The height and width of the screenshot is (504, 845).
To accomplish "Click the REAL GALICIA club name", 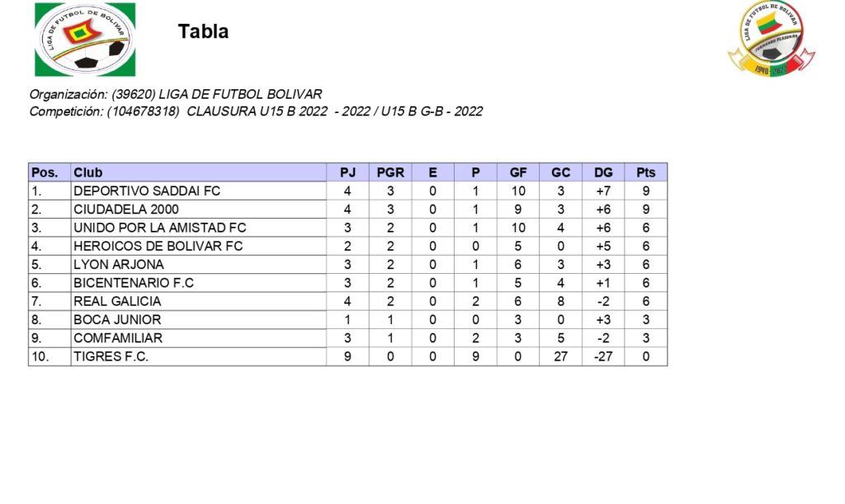I will [x=117, y=301].
